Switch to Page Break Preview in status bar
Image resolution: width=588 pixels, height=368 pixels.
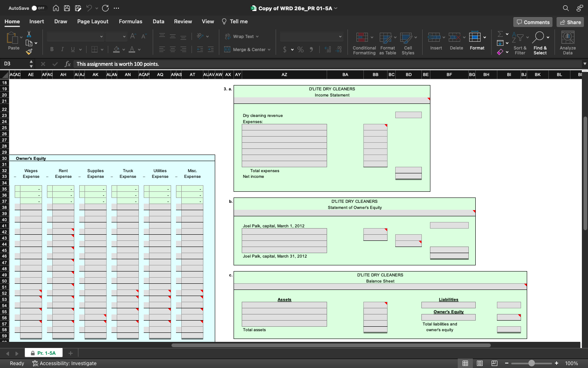coord(494,363)
